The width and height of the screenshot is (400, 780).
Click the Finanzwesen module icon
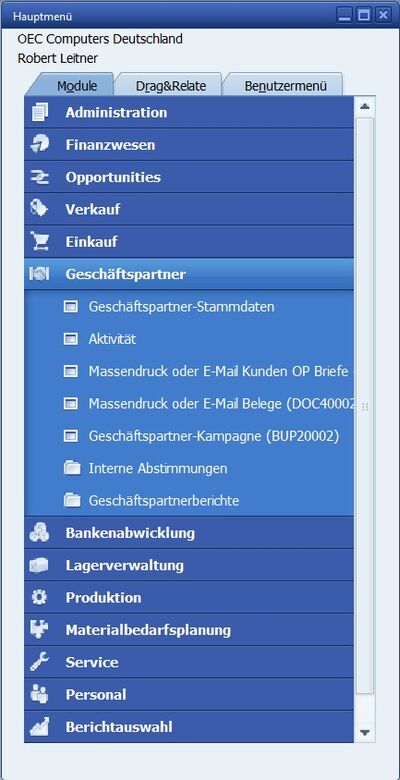click(39, 145)
